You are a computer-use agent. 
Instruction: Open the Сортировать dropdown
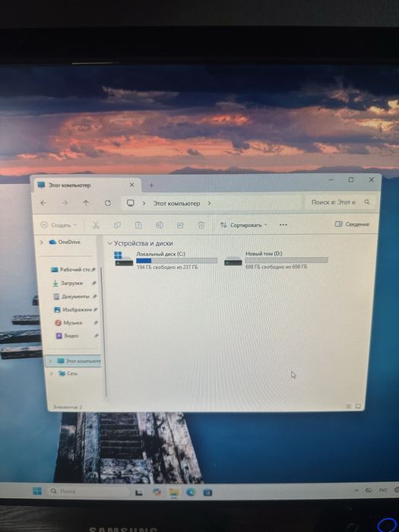243,225
